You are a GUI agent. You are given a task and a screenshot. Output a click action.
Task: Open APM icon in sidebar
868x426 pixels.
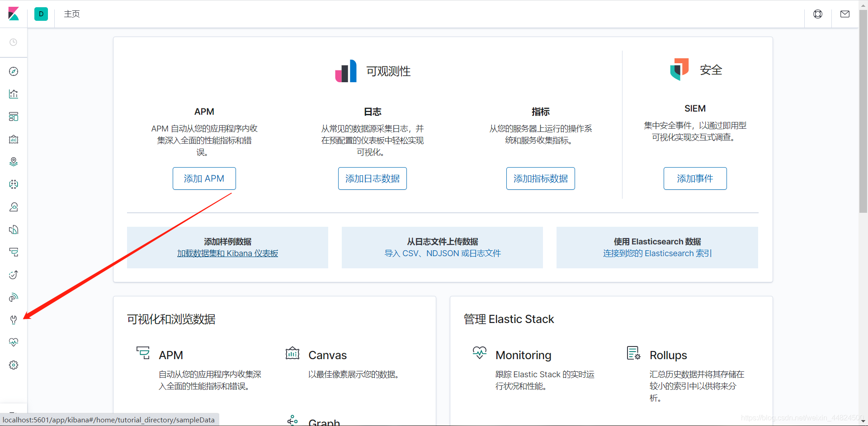point(14,252)
